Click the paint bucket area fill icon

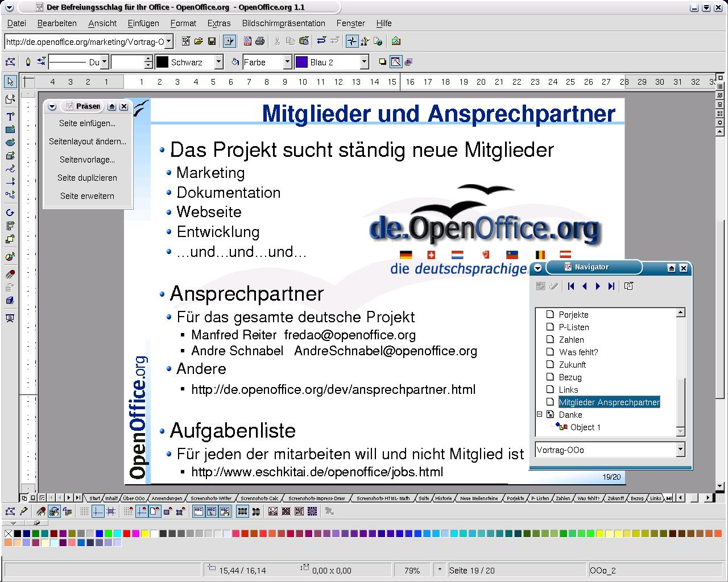235,62
